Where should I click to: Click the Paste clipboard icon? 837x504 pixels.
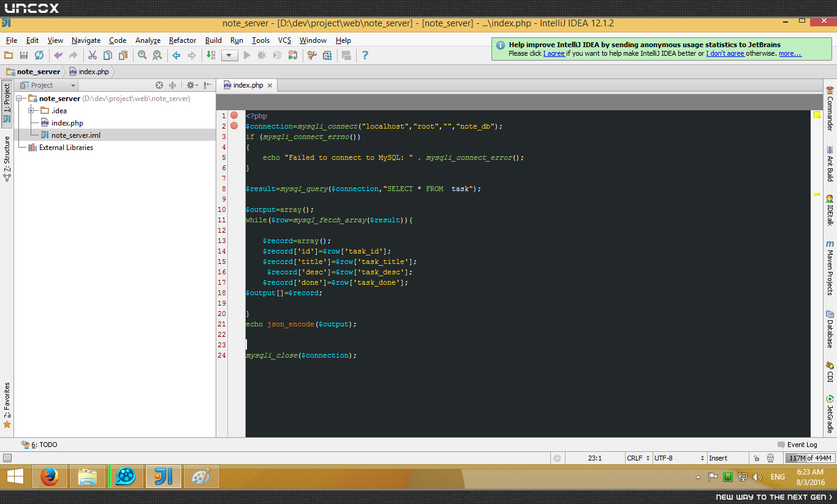click(123, 56)
